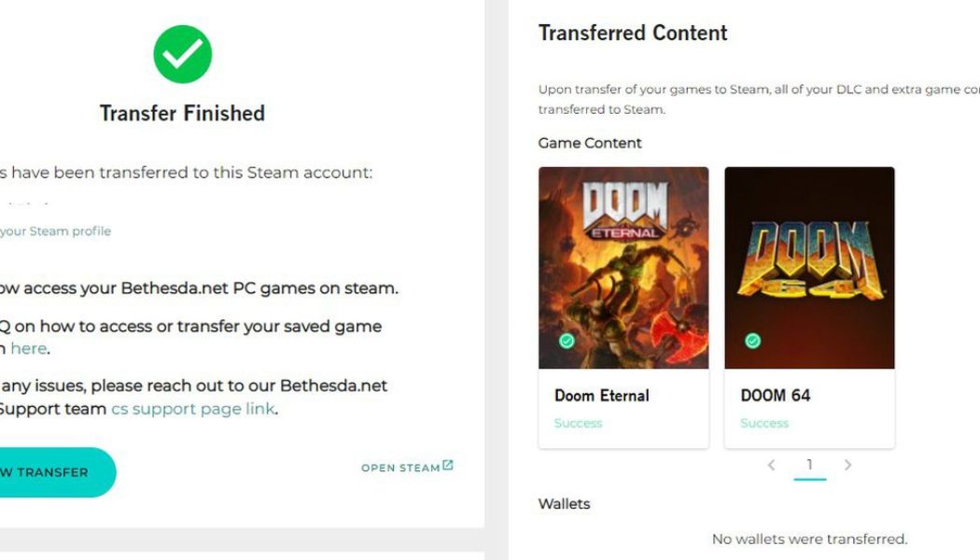Select page 1 in the Game Content pagination

[810, 464]
